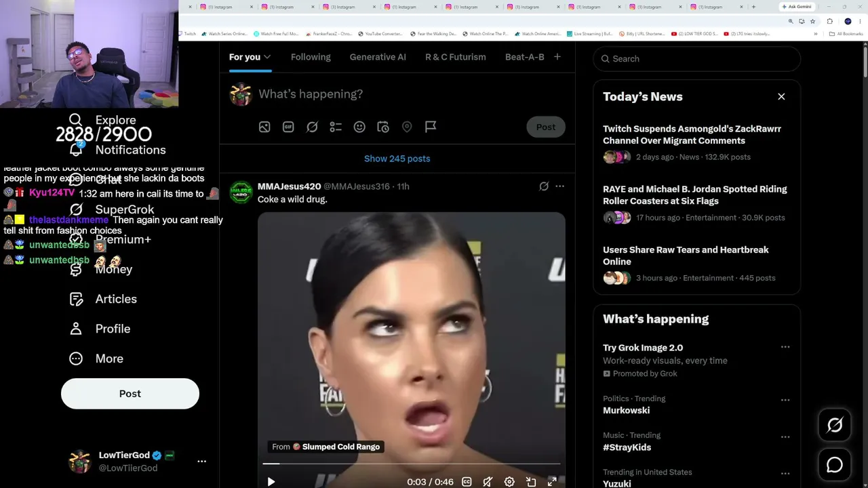Open the floating Grok button
868x488 pixels.
pos(835,425)
